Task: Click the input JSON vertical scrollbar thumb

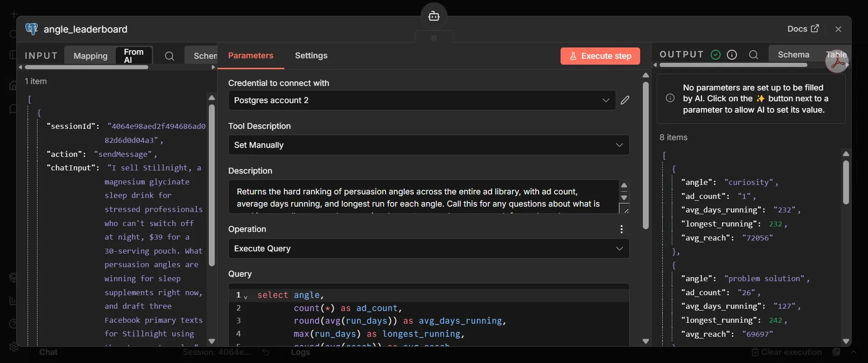Action: point(212,185)
